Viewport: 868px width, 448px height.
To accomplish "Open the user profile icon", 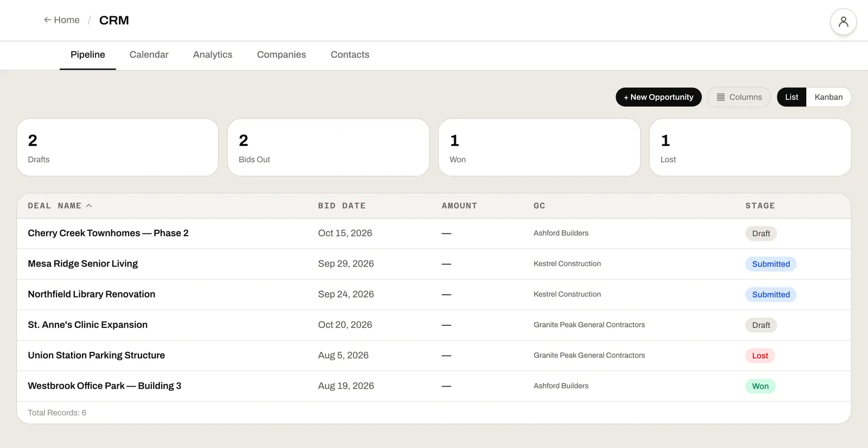I will pos(843,22).
